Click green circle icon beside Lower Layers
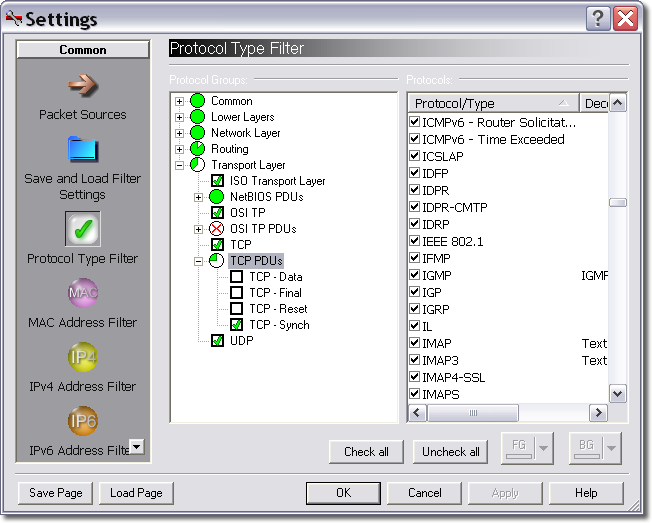This screenshot has width=652, height=523. 198,117
